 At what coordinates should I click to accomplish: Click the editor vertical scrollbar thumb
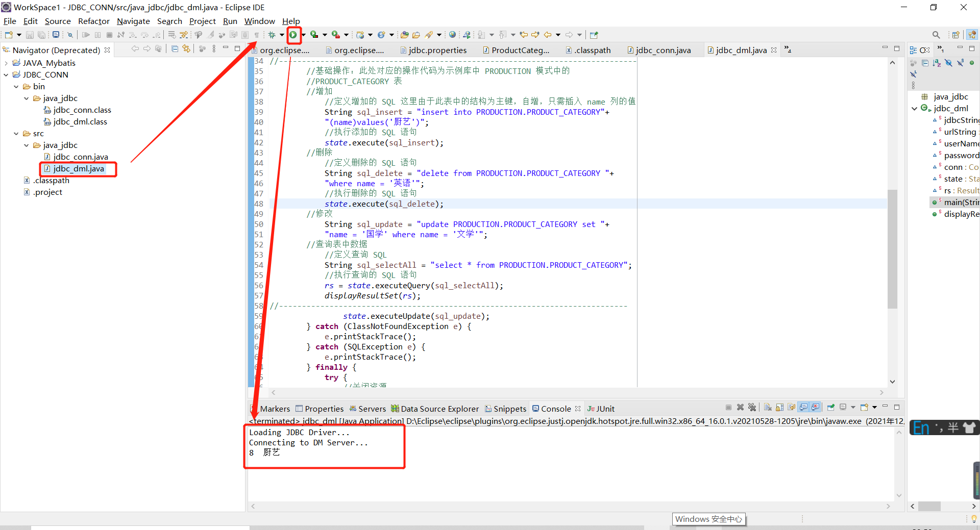point(892,249)
